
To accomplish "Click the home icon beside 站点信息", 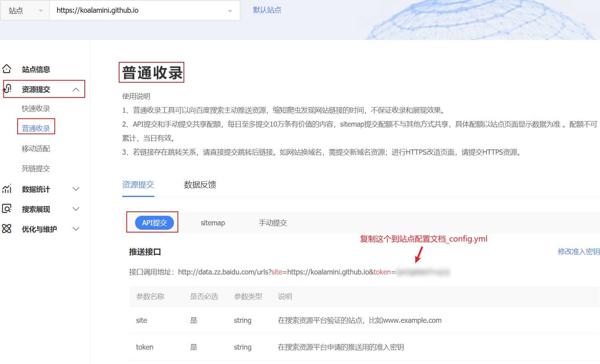I will (x=7, y=69).
